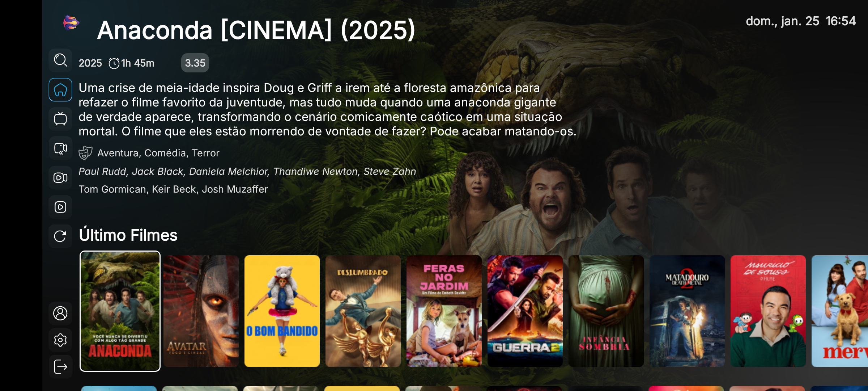Open the catch-up TV replay icon

(60, 148)
